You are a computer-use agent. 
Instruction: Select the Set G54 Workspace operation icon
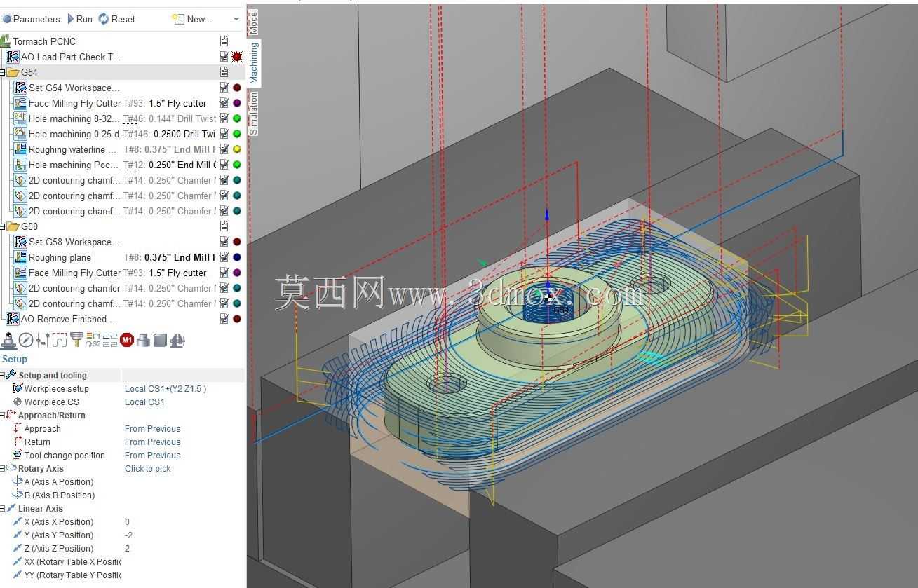[20, 88]
